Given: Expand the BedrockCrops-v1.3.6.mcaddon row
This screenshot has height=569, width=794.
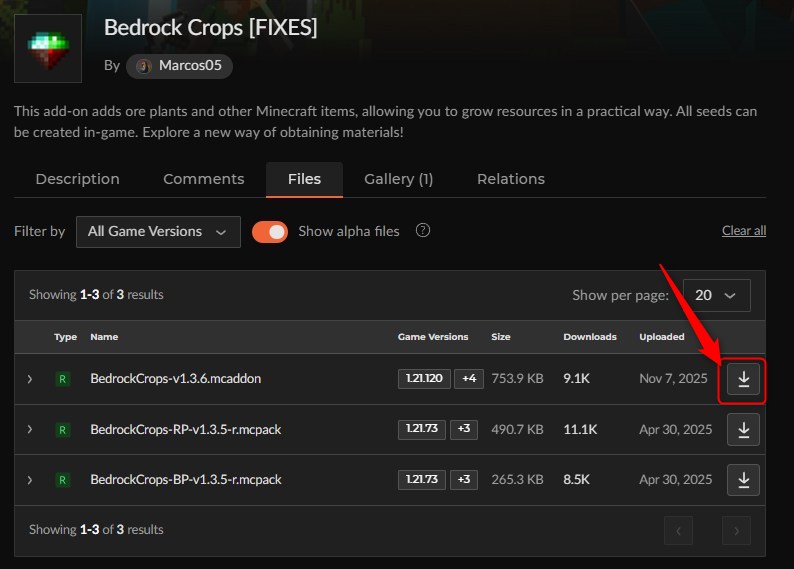Looking at the screenshot, I should (x=30, y=379).
